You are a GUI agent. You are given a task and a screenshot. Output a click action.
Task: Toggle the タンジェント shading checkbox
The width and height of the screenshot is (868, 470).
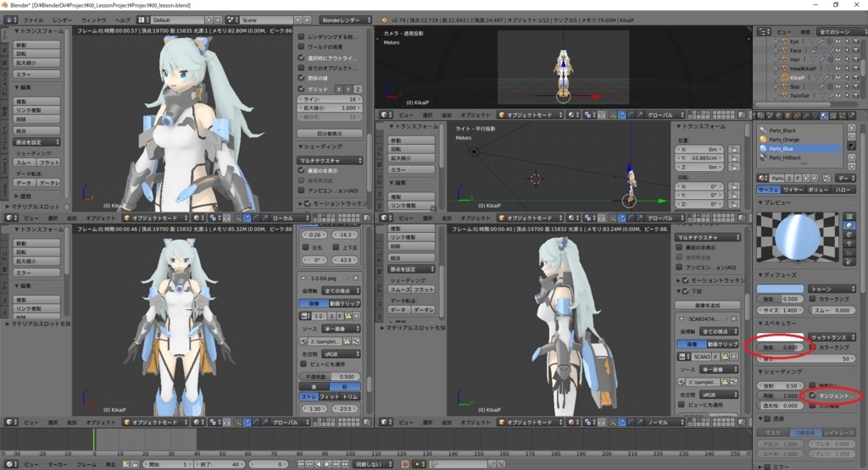812,395
